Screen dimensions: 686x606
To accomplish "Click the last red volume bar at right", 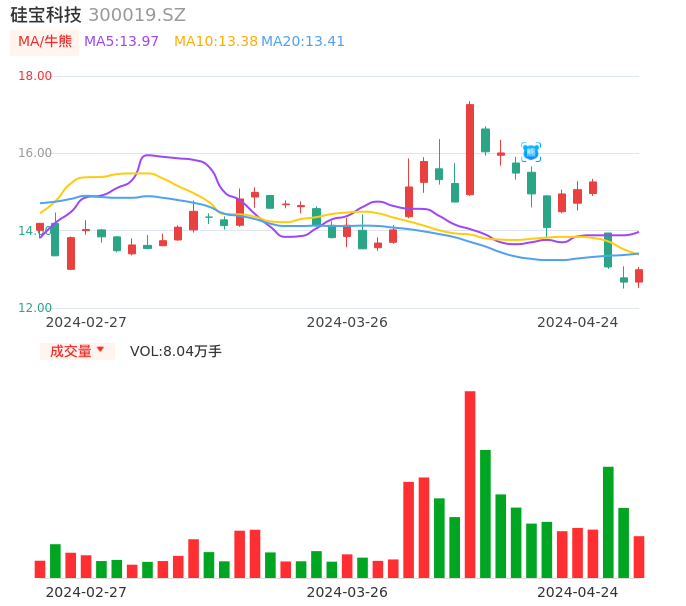I will [x=639, y=557].
